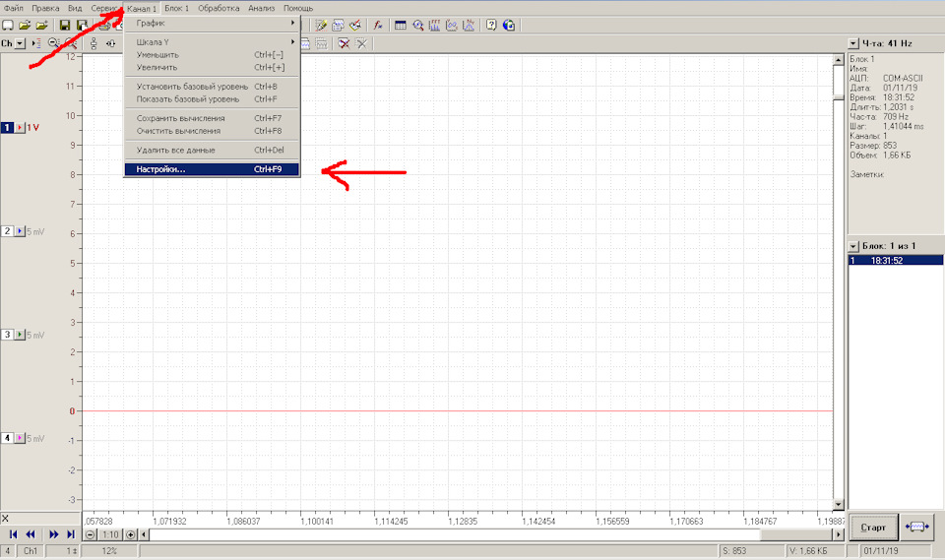Click the function fx toolbar icon

[x=378, y=25]
